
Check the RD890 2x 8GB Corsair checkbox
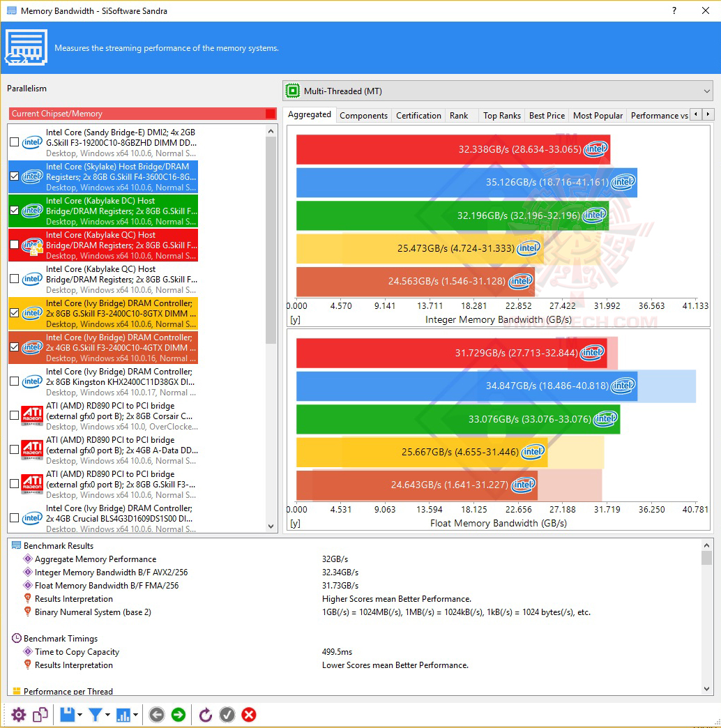[x=15, y=416]
